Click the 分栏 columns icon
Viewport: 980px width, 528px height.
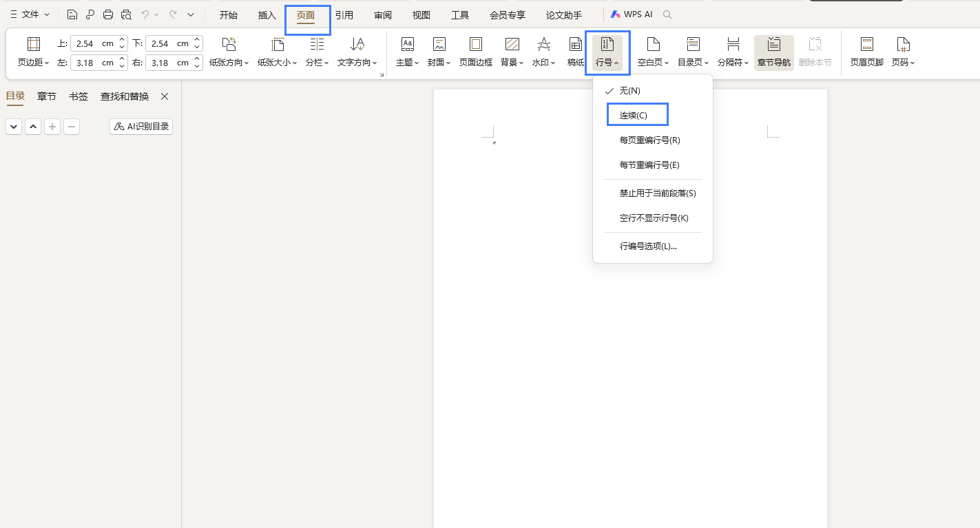click(317, 44)
